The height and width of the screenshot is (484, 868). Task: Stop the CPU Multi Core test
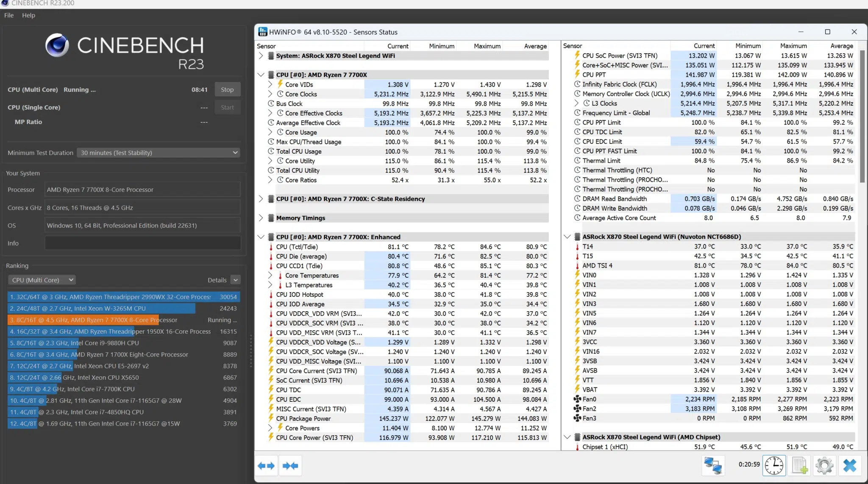[227, 89]
